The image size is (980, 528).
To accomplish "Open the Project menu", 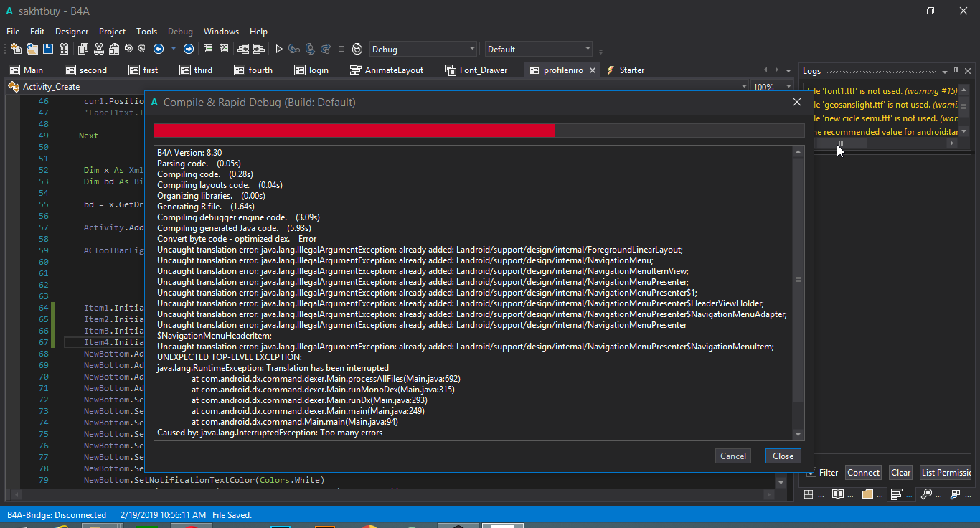I will tap(112, 32).
